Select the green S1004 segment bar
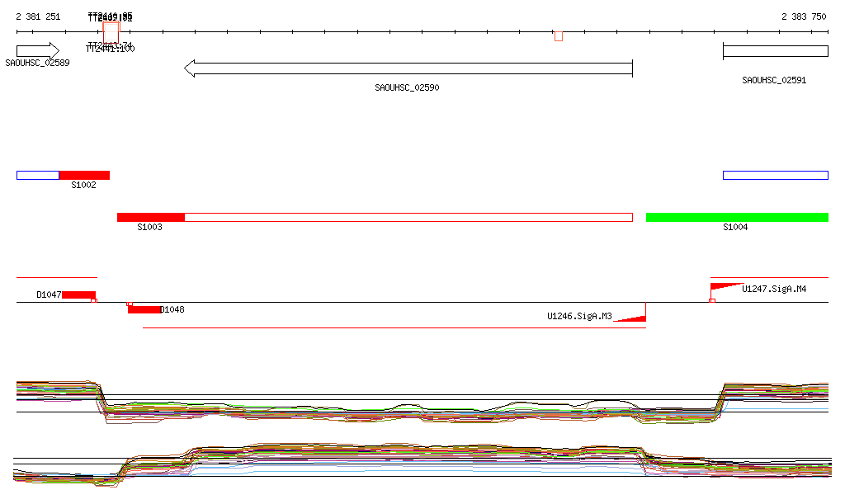The height and width of the screenshot is (504, 845). tap(737, 218)
